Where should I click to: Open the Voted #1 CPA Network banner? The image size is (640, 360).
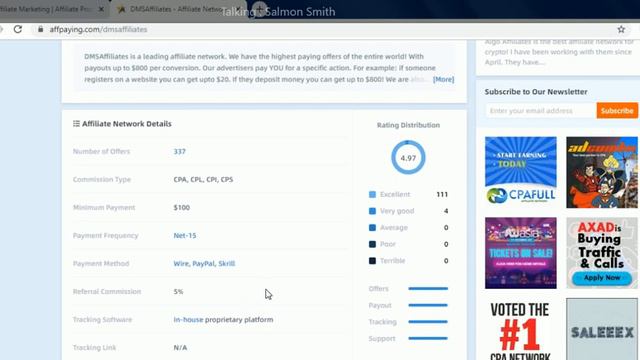coord(520,329)
